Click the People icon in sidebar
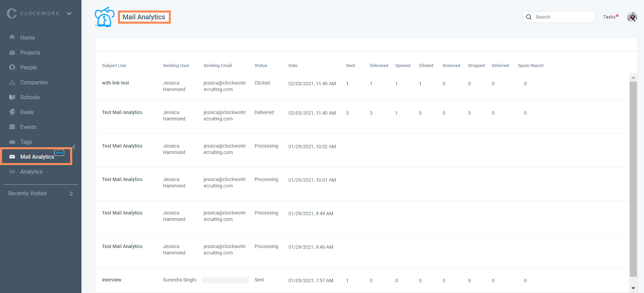644x293 pixels. pyautogui.click(x=12, y=67)
